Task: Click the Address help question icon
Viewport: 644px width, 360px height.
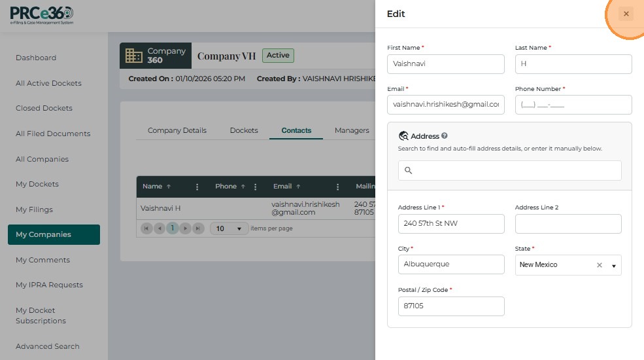Action: point(445,135)
